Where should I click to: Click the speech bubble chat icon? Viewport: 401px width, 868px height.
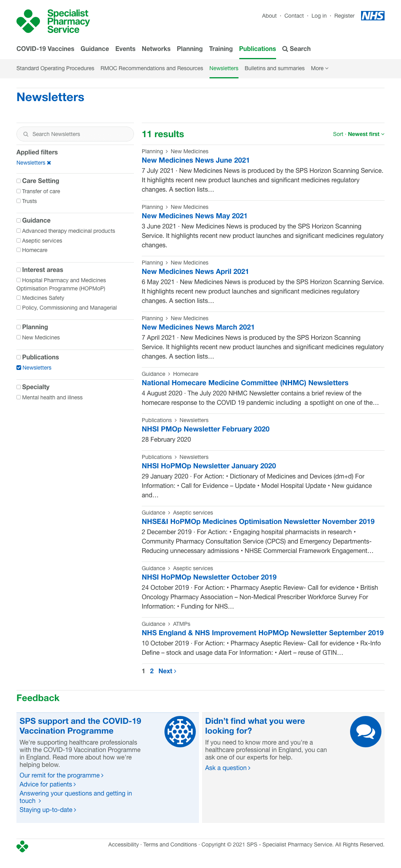pyautogui.click(x=365, y=732)
